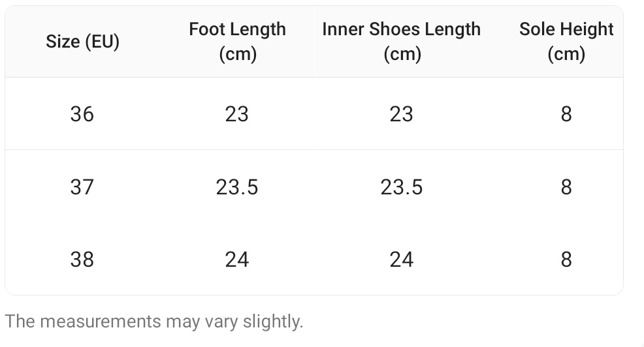Viewport: 644px width, 347px height.
Task: Click the 'measurements may vary slightly' note
Action: (x=154, y=321)
